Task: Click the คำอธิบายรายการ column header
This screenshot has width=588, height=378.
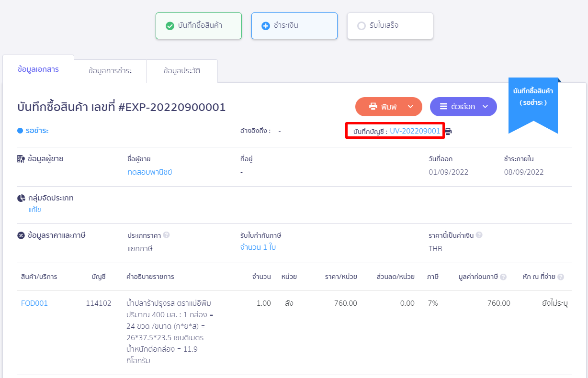Action: tap(150, 277)
